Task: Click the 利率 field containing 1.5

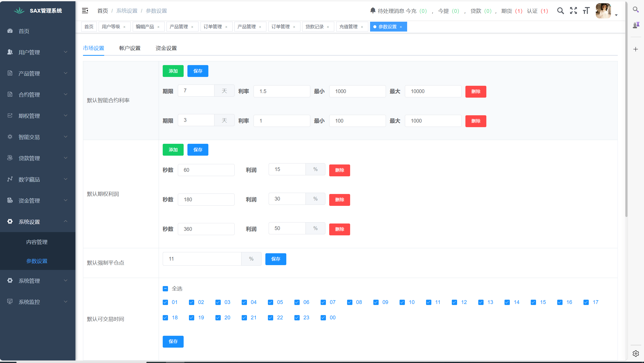Action: pos(282,91)
